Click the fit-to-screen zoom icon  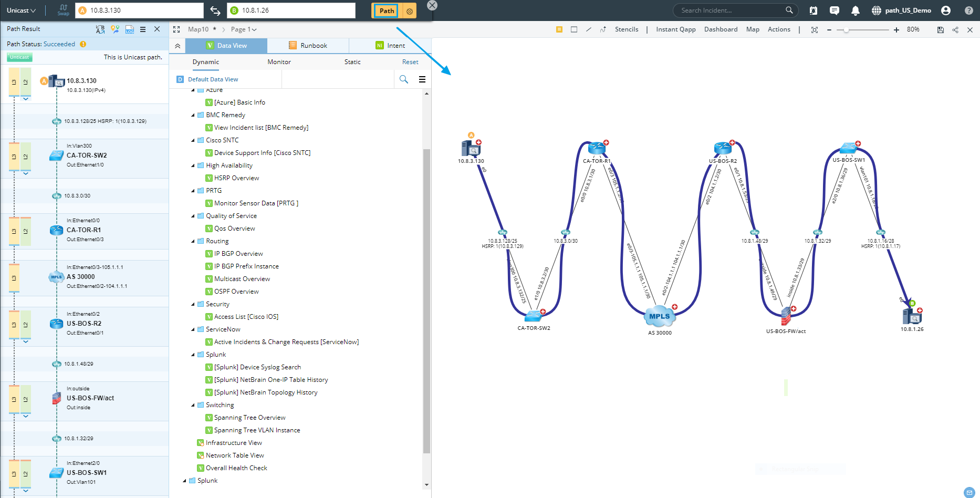815,30
